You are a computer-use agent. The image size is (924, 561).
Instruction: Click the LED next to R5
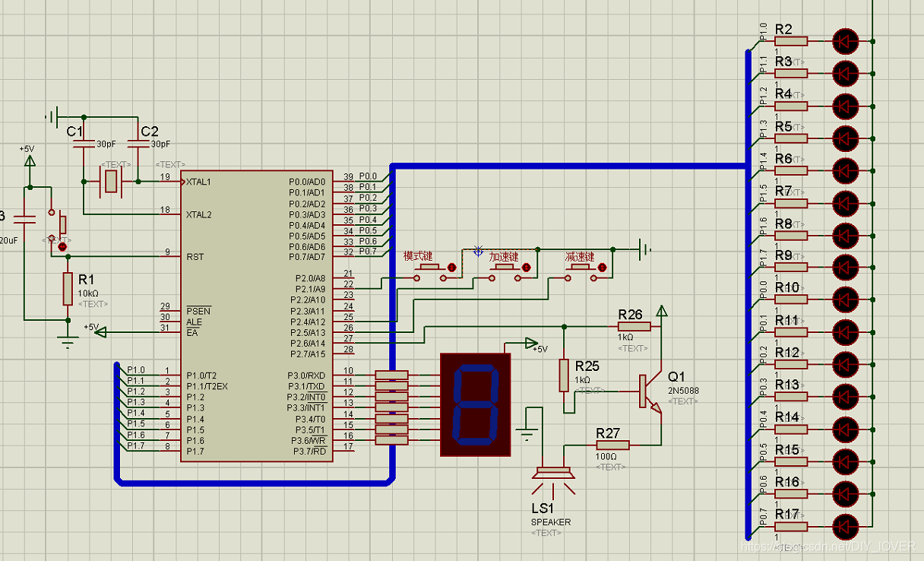[x=846, y=138]
